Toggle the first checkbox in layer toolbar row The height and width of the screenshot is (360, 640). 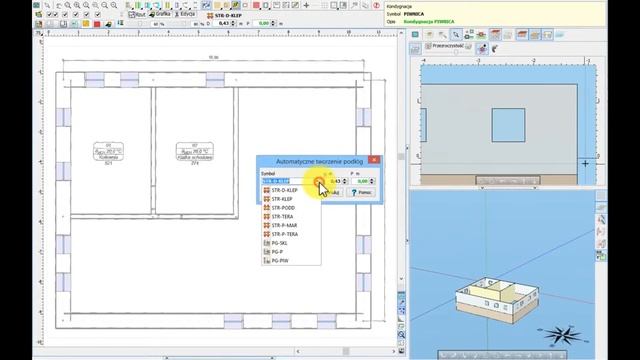(x=50, y=15)
